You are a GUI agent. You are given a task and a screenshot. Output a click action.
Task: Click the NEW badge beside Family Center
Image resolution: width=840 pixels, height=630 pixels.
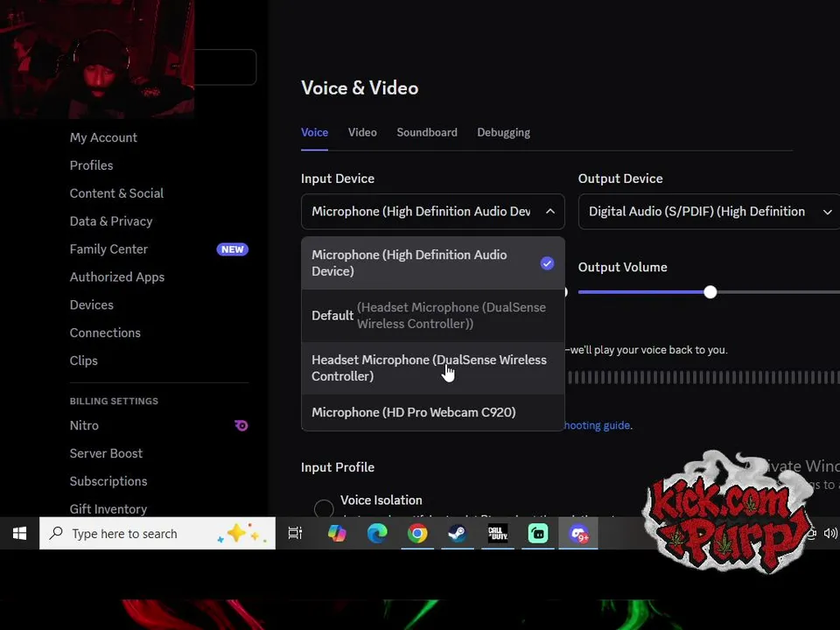232,249
